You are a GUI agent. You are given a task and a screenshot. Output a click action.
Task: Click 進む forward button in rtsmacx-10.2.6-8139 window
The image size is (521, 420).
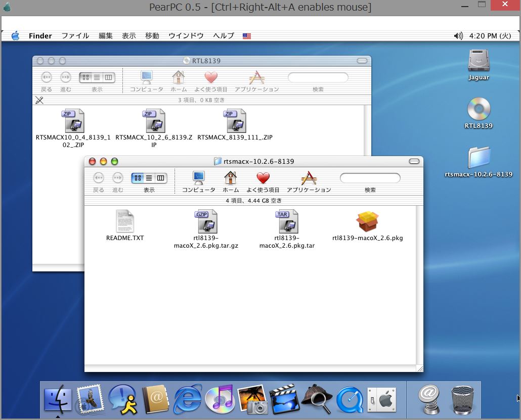pos(118,178)
